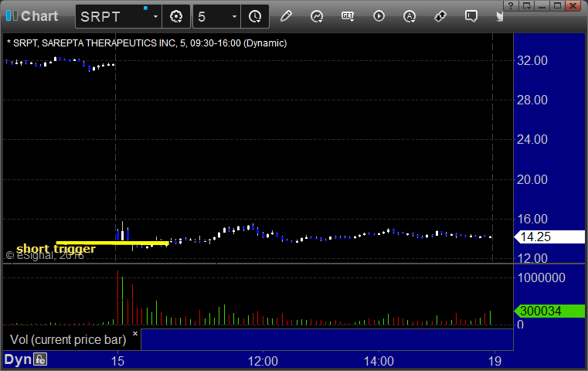
Task: Click the help question mark button
Action: click(x=511, y=5)
